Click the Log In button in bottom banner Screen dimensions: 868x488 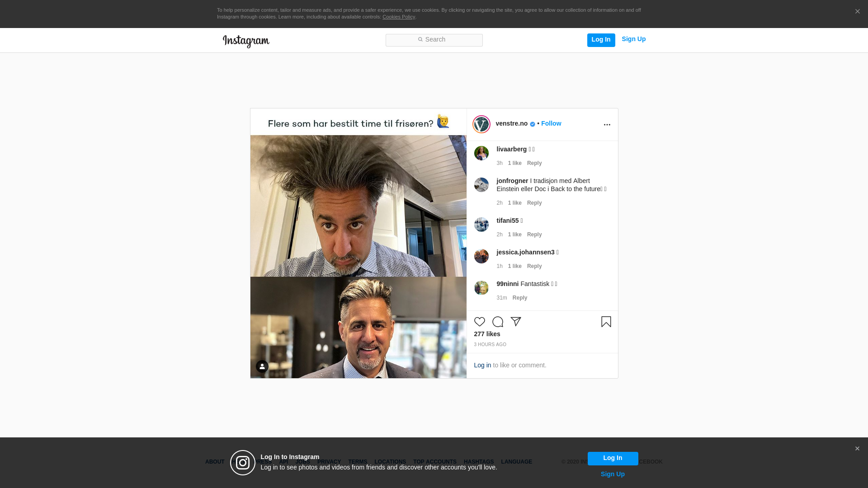[613, 458]
